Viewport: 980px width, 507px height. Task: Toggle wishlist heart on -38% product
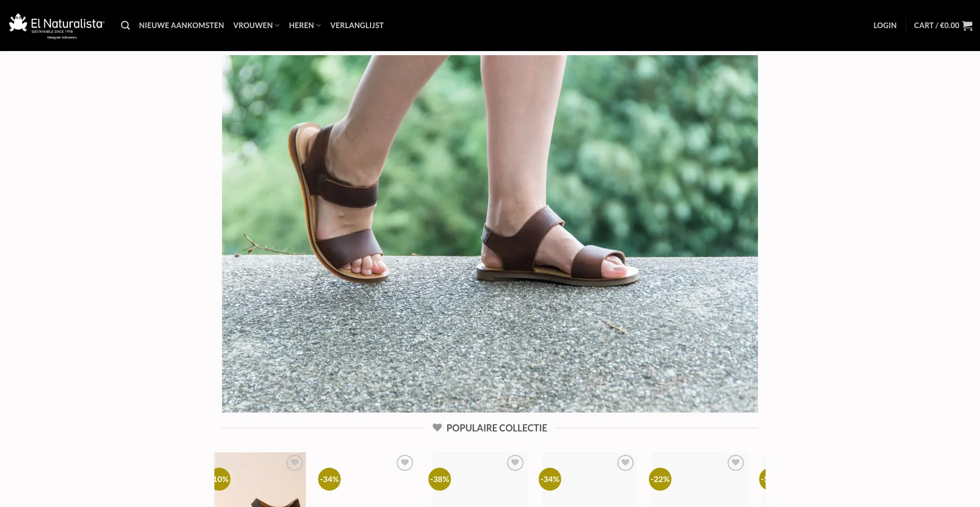pos(515,463)
